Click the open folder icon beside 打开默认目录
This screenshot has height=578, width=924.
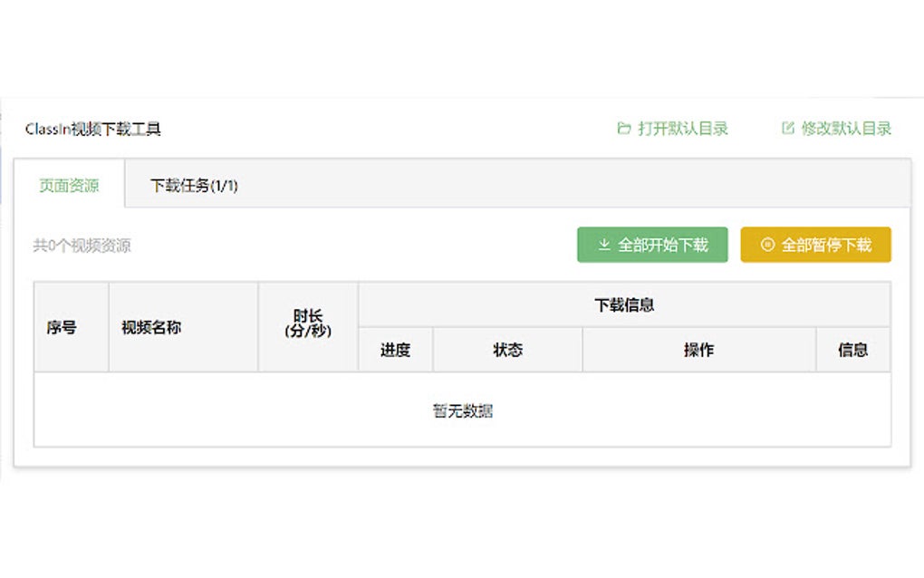coord(621,129)
